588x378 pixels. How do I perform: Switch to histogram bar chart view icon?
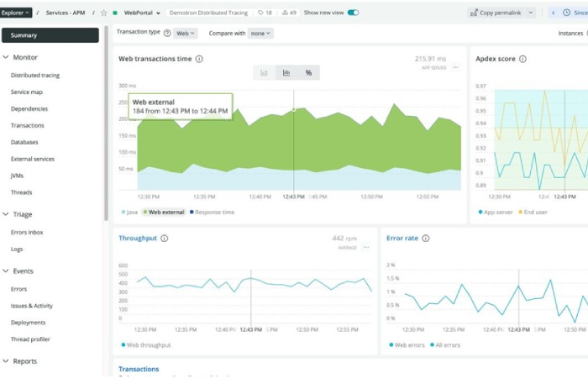tap(286, 73)
